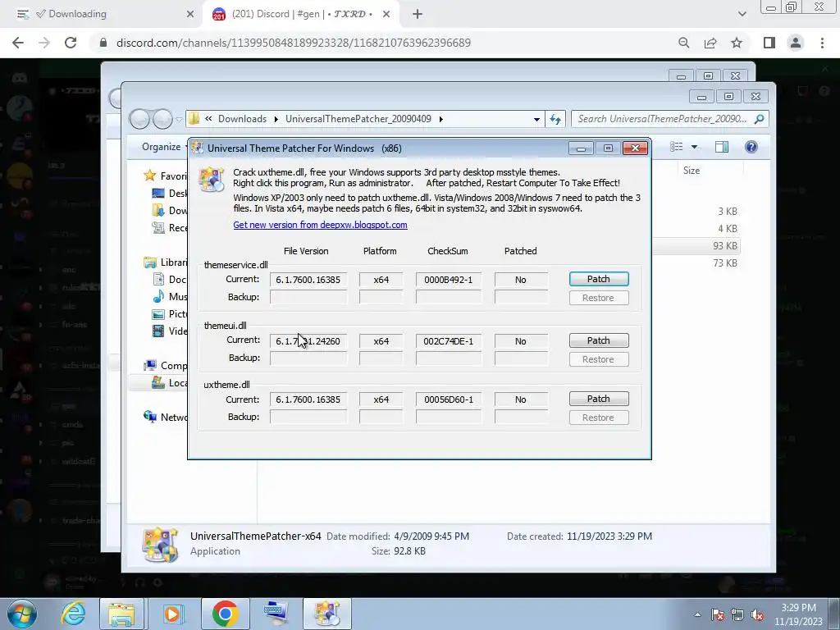This screenshot has height=630, width=840.
Task: Switch to Chrome from the taskbar
Action: pyautogui.click(x=225, y=614)
